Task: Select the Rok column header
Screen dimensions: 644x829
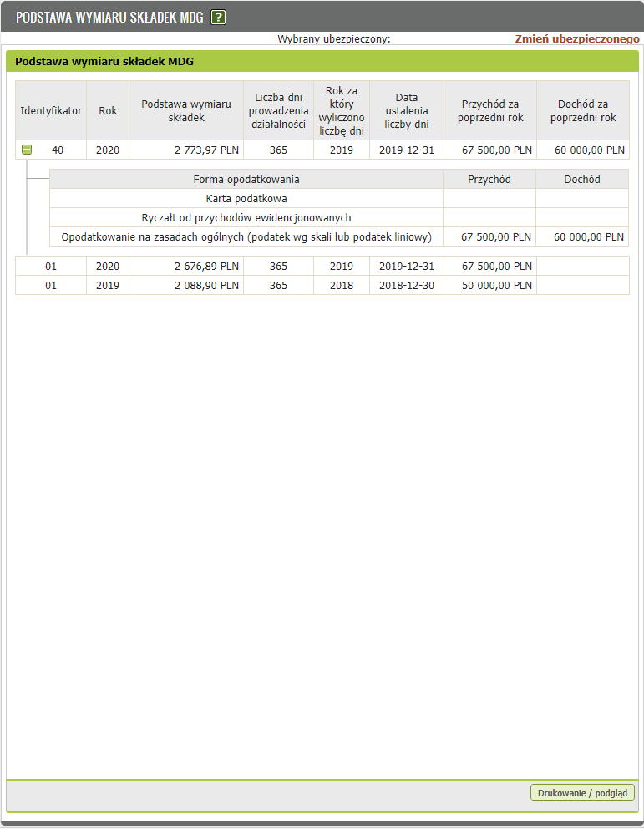Action: [108, 110]
